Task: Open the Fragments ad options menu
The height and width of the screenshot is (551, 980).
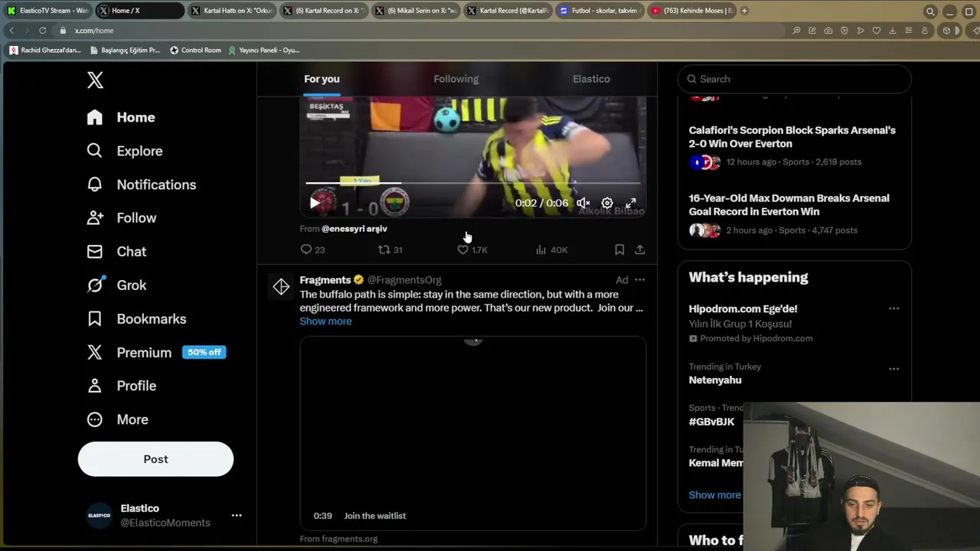Action: [x=640, y=280]
